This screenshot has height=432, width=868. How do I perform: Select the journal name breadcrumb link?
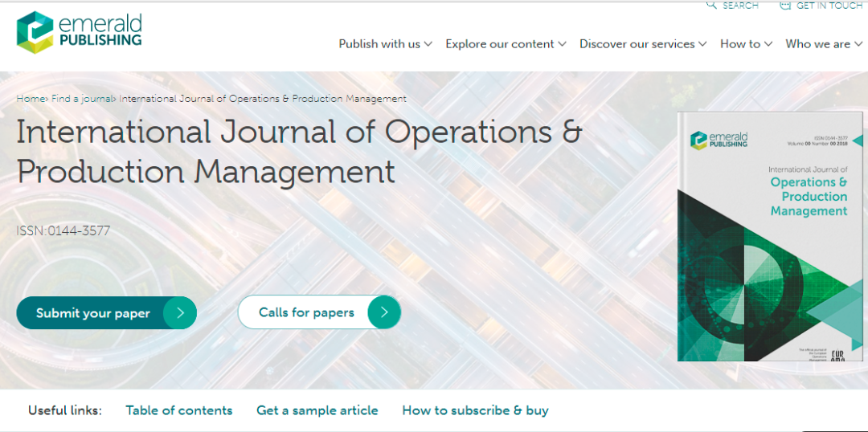[x=263, y=99]
